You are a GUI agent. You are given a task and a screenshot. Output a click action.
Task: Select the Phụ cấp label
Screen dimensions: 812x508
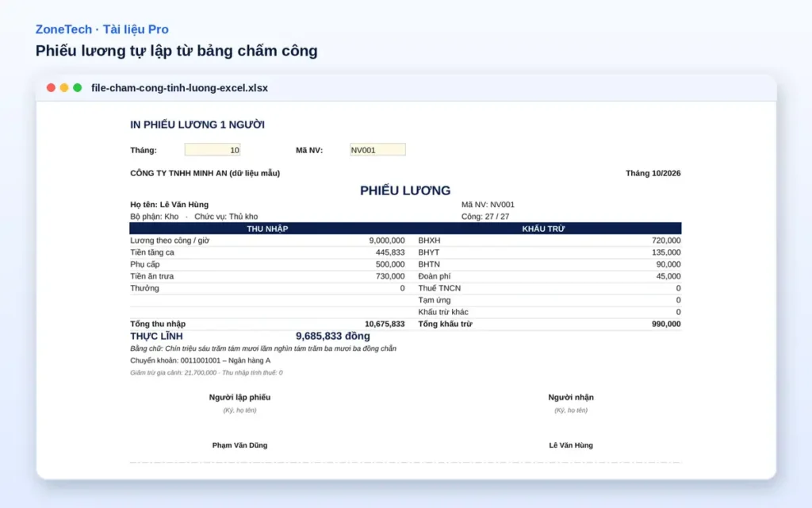(144, 264)
